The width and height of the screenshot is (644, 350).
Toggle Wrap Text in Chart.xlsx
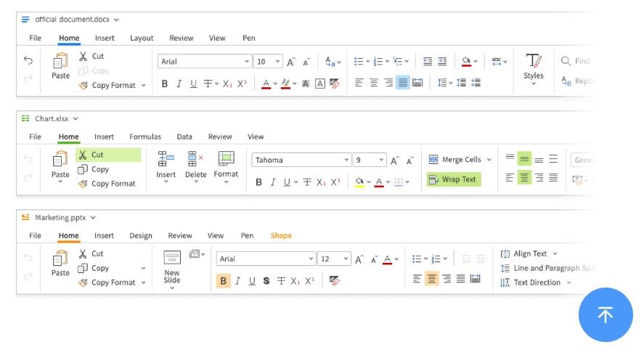click(x=454, y=179)
